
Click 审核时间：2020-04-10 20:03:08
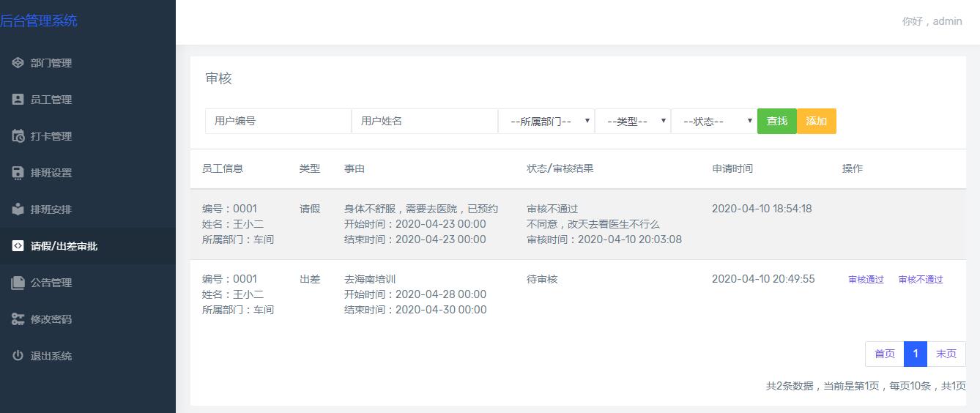pyautogui.click(x=604, y=239)
